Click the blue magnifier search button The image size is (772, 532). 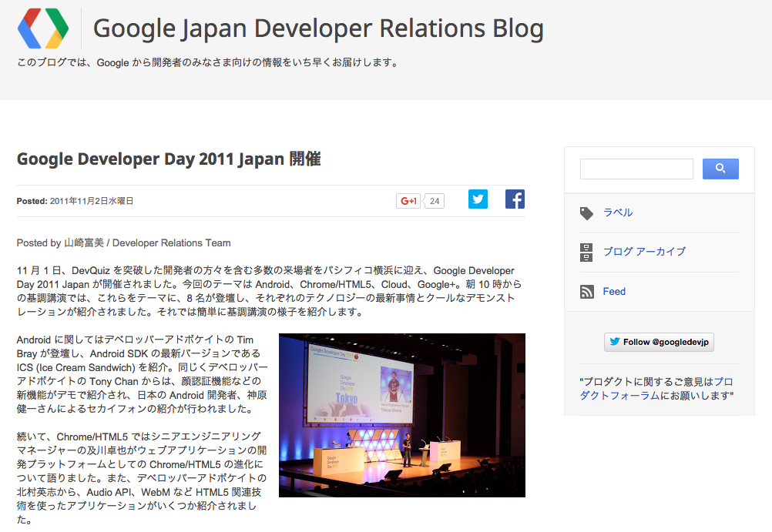(x=720, y=169)
